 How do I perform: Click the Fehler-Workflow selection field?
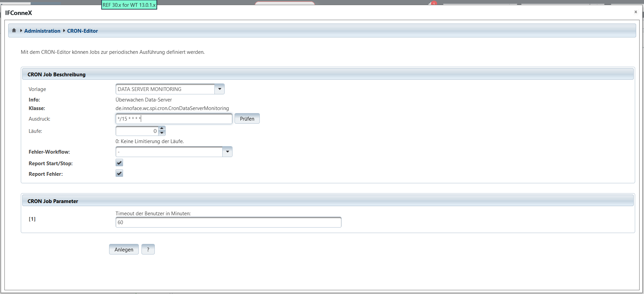coord(169,152)
